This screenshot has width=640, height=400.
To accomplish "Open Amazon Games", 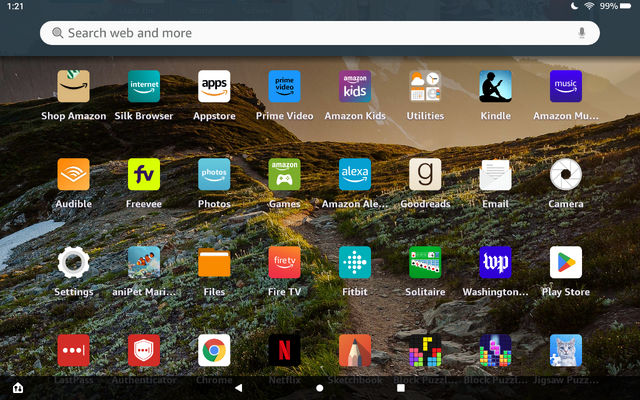I will coord(284,174).
